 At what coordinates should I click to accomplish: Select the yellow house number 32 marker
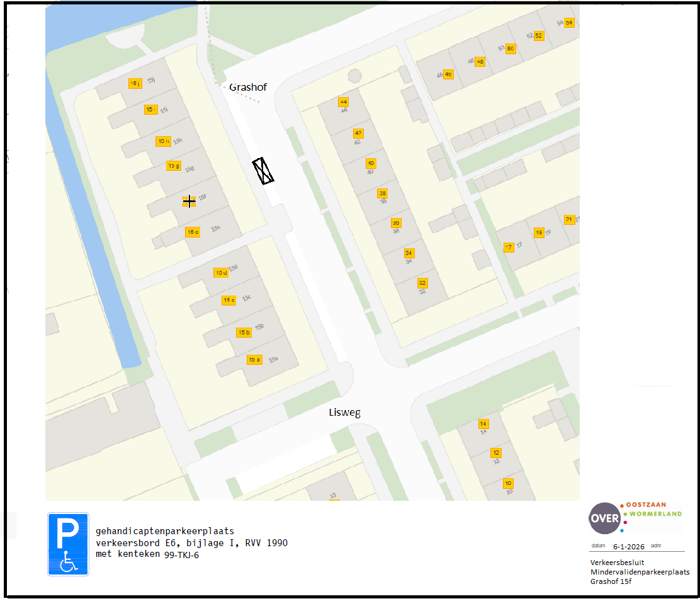[422, 283]
